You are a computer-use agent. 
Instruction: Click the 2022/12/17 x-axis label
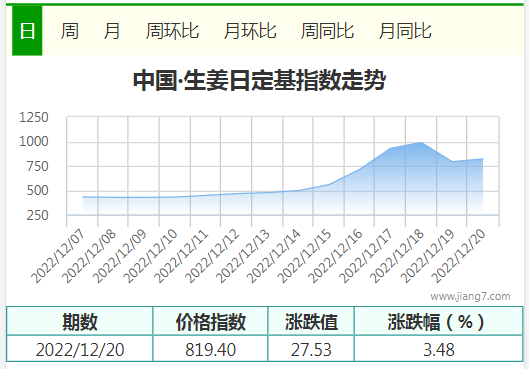tap(366, 256)
